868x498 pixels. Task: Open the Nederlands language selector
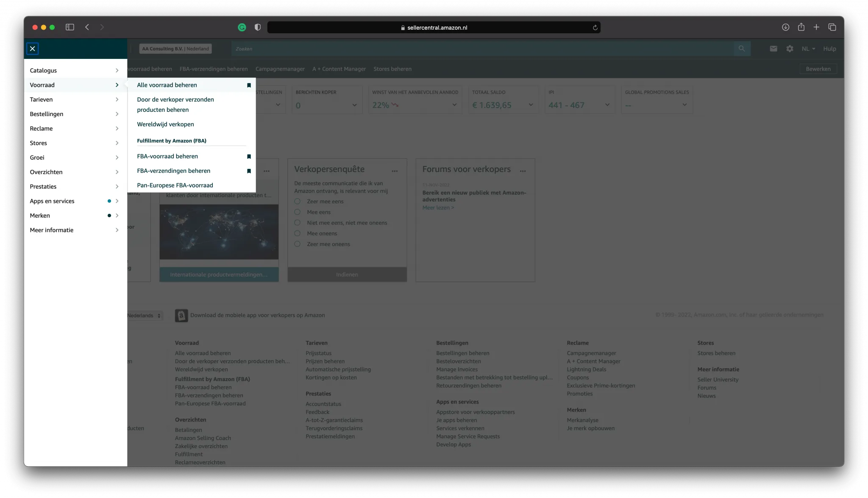(x=145, y=315)
